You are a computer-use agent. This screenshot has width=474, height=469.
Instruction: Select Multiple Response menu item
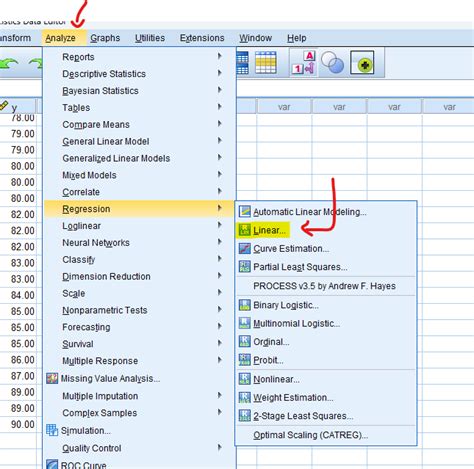tap(139, 361)
